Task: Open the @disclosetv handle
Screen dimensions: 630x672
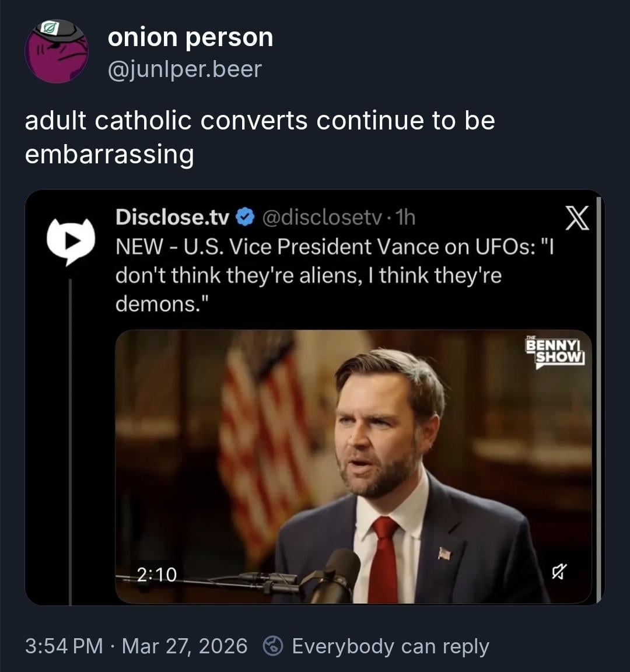Action: point(323,217)
